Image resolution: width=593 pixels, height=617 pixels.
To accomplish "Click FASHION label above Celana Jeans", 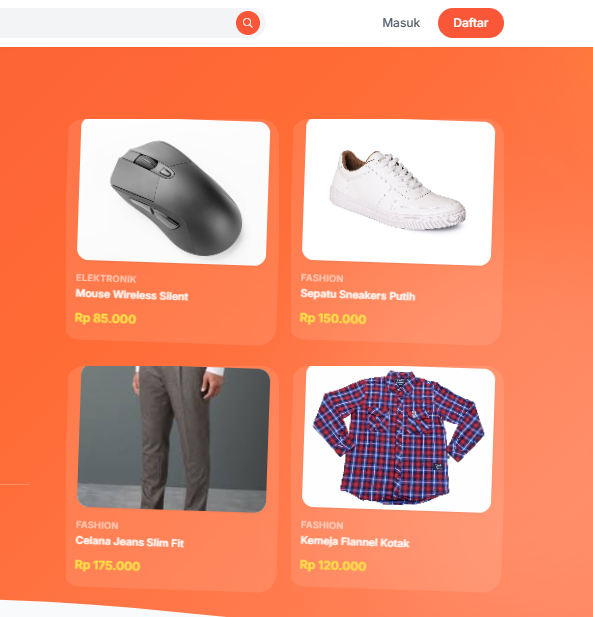I will pos(97,525).
